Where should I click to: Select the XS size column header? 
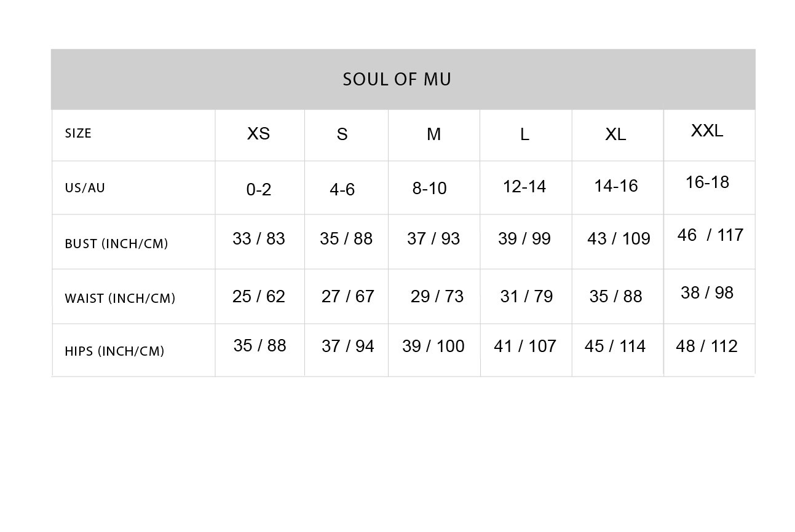[x=258, y=134]
